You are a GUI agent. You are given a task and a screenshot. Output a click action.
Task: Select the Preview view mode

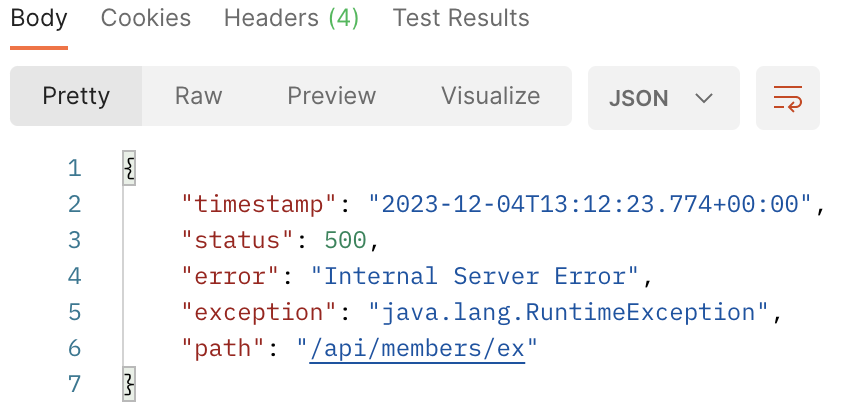pos(331,97)
